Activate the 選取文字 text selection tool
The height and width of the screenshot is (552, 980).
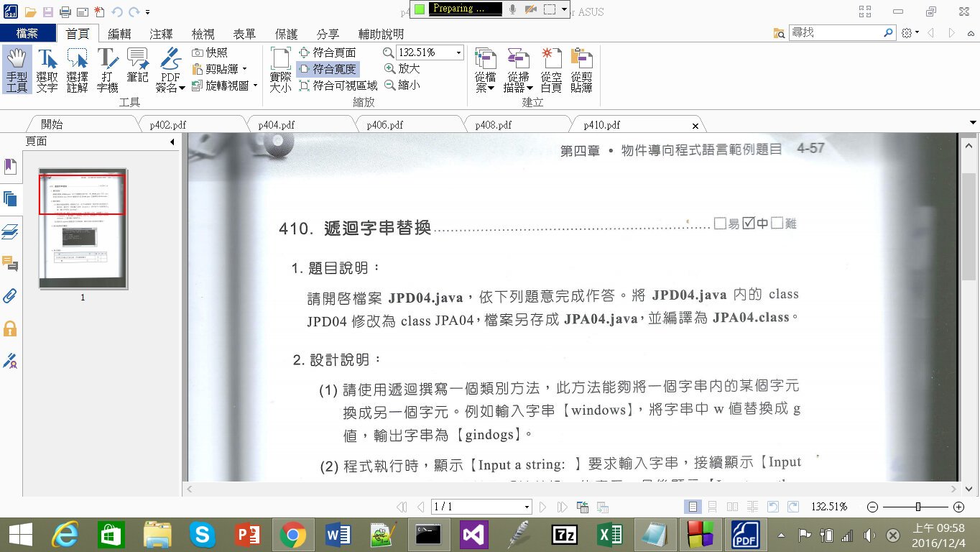point(47,70)
